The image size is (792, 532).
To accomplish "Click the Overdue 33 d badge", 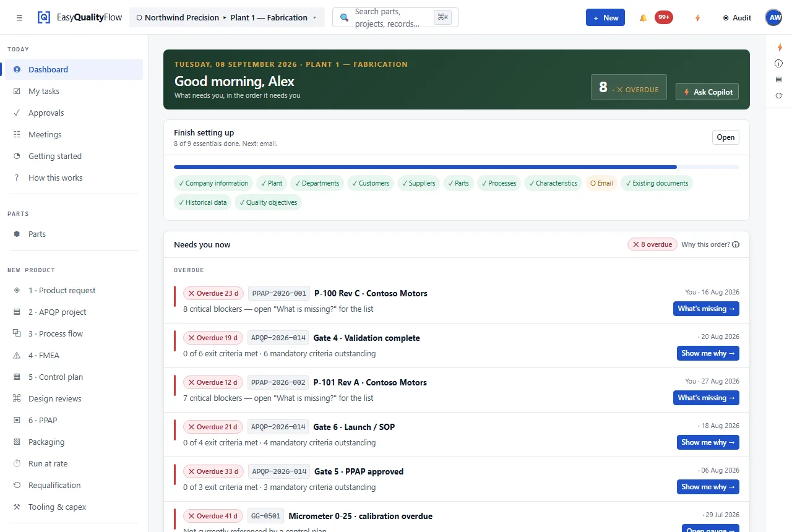I will [213, 471].
